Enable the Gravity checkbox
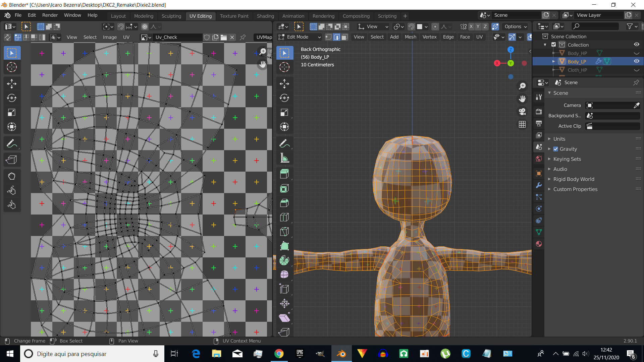The width and height of the screenshot is (644, 362). [556, 149]
